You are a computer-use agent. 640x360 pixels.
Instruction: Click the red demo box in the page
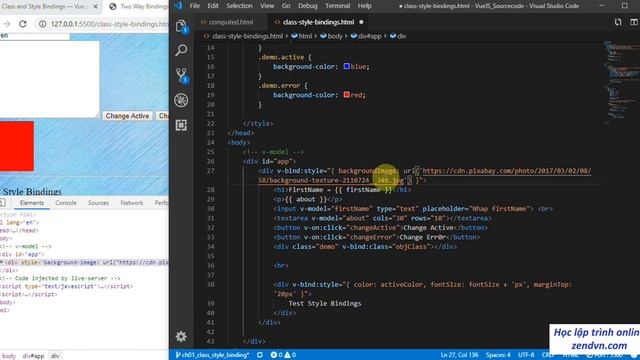17,146
